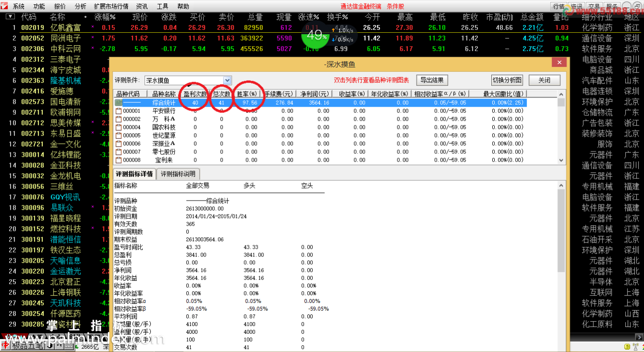Open the 系统 menu

click(19, 6)
